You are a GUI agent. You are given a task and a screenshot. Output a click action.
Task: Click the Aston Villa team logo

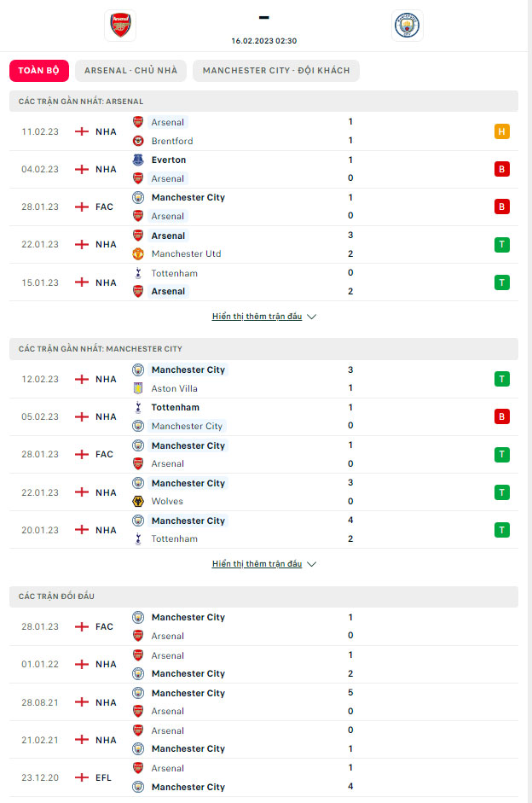[138, 388]
